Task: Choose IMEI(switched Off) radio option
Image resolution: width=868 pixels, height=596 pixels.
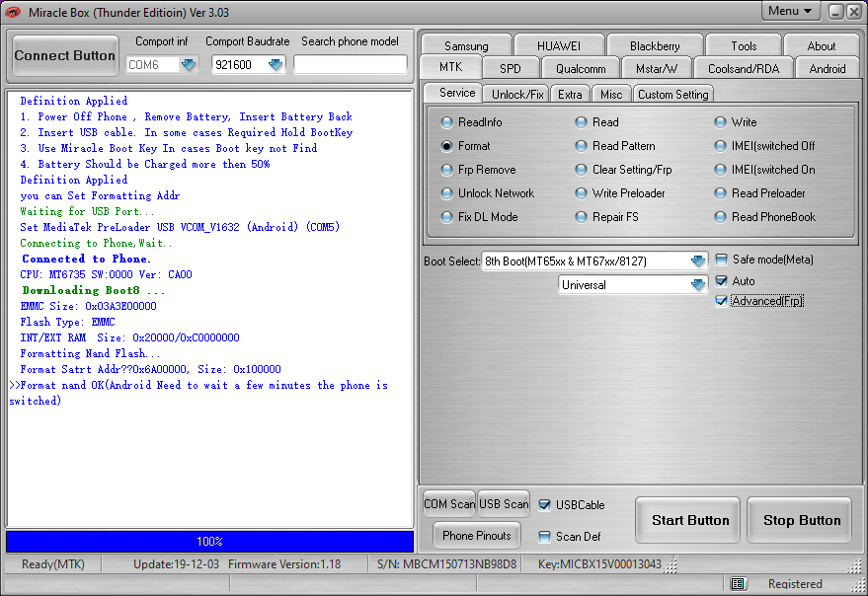Action: tap(720, 146)
